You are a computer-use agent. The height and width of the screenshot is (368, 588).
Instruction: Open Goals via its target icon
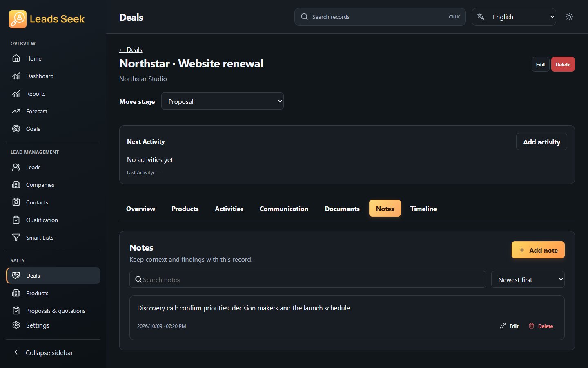click(16, 129)
